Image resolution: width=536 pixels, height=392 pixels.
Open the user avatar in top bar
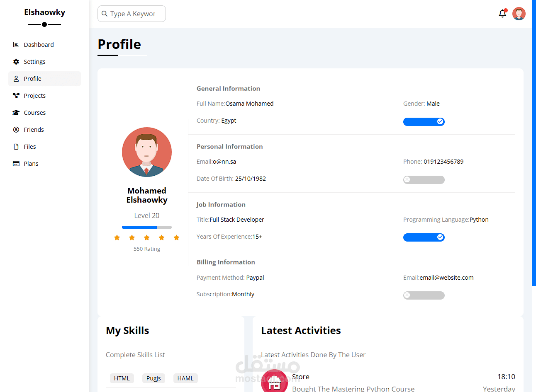519,14
